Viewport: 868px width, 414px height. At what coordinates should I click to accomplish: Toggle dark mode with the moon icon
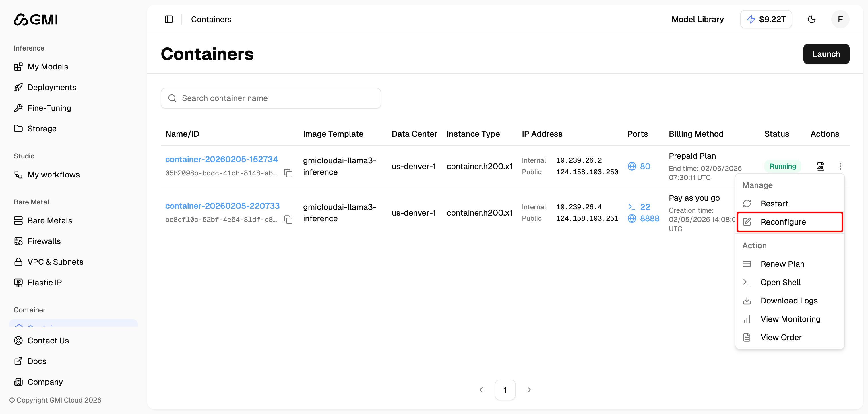[812, 19]
